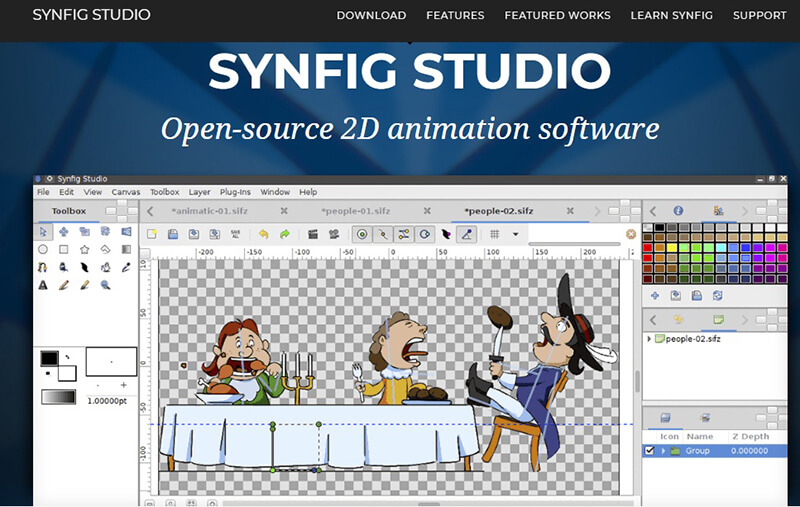The height and width of the screenshot is (507, 800).
Task: Select the Width feather tool
Action: coord(85,267)
